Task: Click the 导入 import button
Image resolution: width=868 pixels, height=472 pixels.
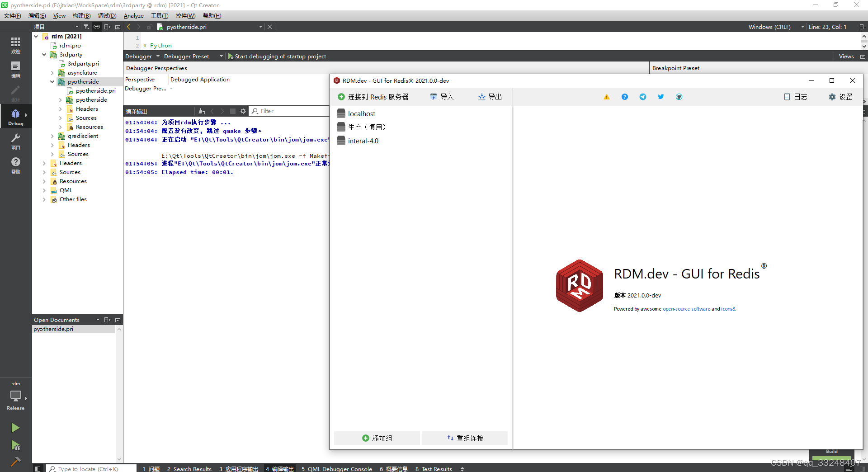Action: [442, 97]
